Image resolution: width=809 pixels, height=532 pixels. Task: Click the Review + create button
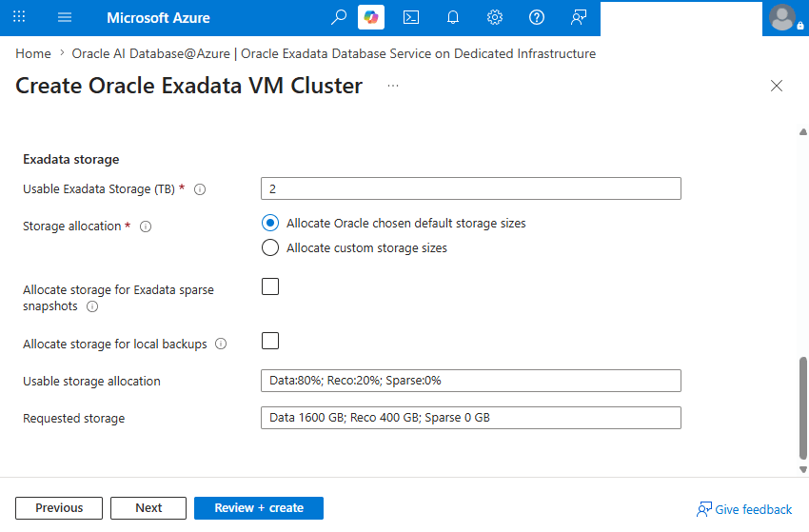click(259, 508)
